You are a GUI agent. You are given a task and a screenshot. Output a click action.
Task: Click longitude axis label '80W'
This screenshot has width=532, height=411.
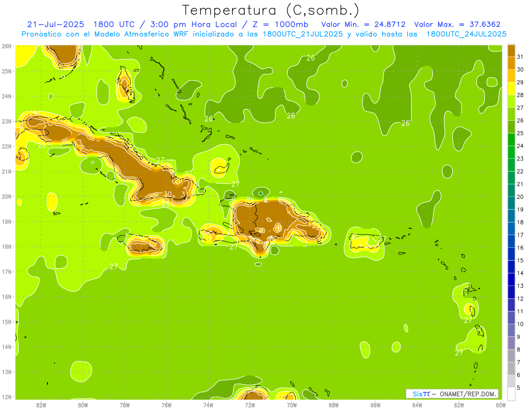[x=83, y=405]
